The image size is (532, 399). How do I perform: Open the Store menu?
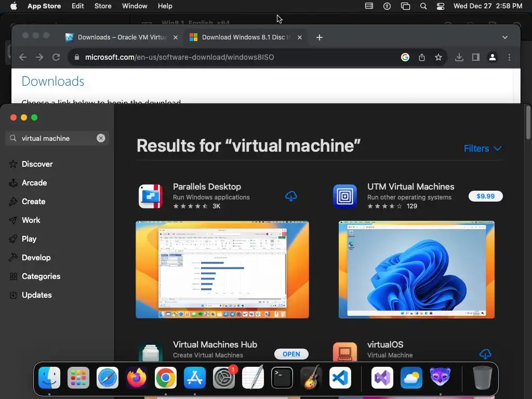click(103, 6)
